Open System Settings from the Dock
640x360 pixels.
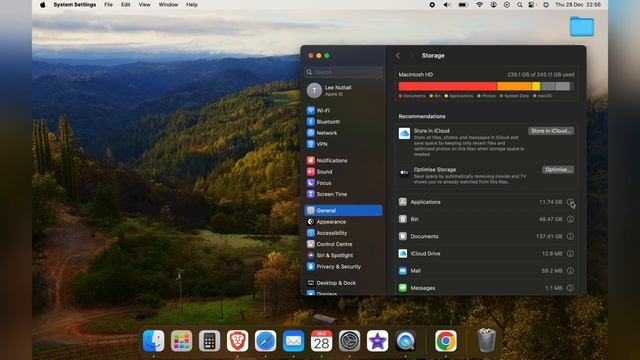click(x=349, y=341)
